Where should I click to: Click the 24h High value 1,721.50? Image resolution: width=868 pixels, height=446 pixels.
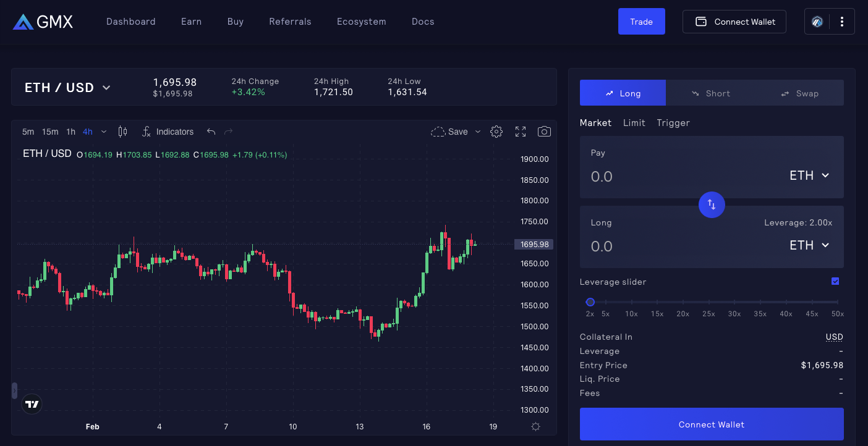333,92
